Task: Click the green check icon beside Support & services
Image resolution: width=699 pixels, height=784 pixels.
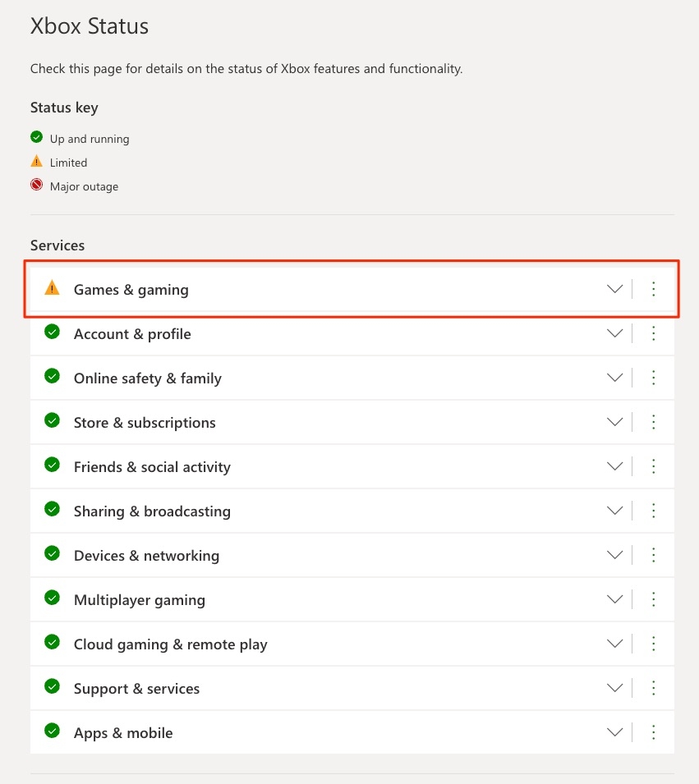Action: click(x=52, y=686)
